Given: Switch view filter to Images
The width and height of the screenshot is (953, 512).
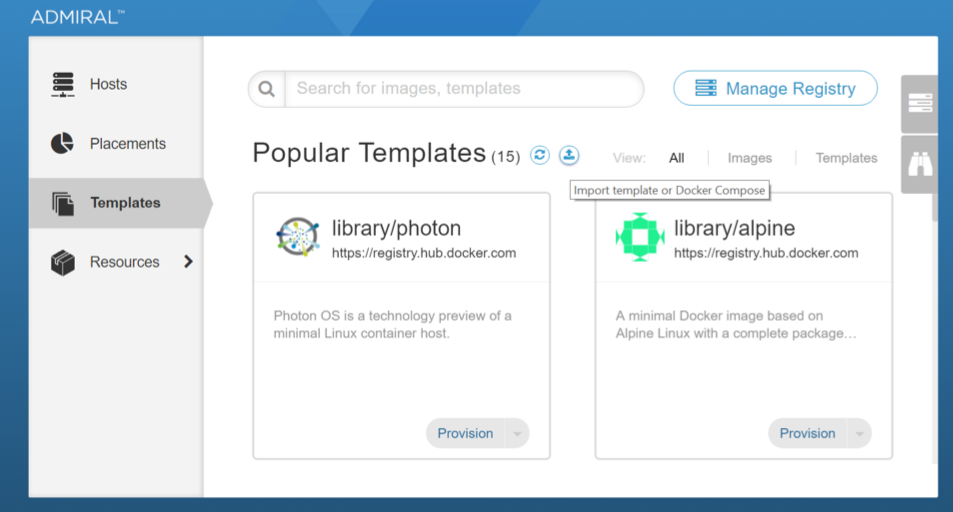Looking at the screenshot, I should click(749, 158).
